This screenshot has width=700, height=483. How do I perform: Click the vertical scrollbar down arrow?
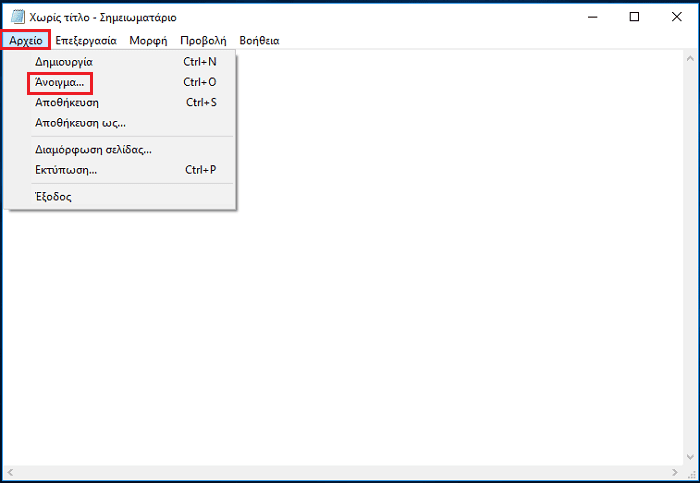[x=690, y=457]
